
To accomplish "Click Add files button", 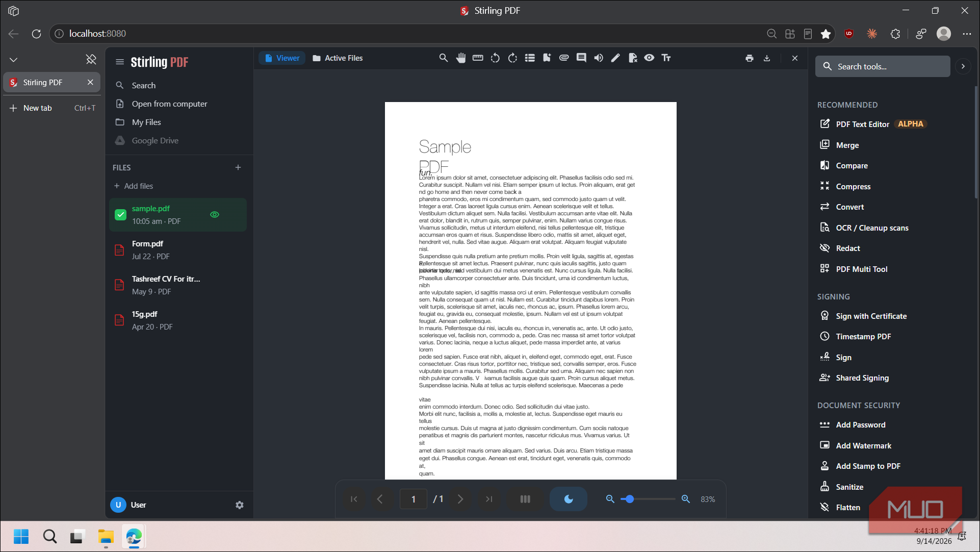I will (134, 186).
